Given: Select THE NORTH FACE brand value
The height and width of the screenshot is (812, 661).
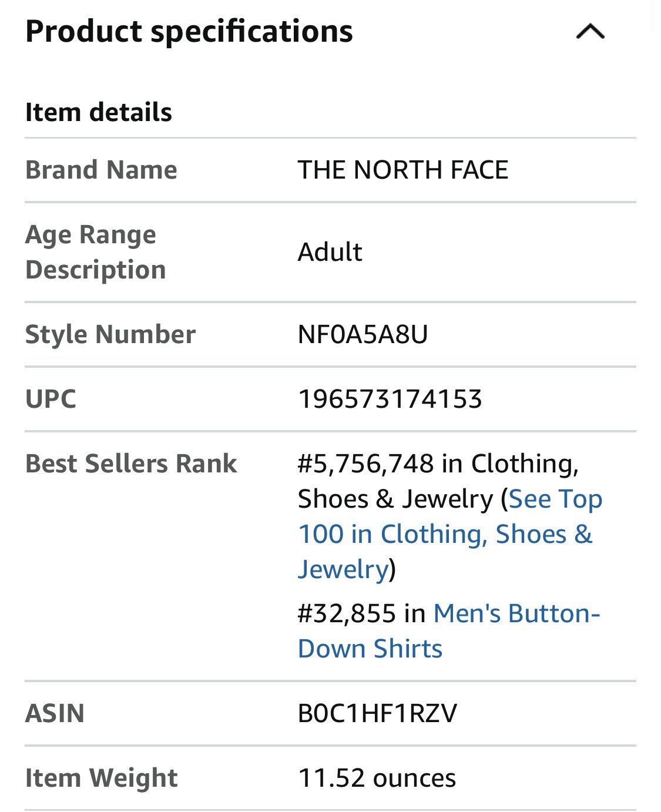Looking at the screenshot, I should pyautogui.click(x=402, y=170).
